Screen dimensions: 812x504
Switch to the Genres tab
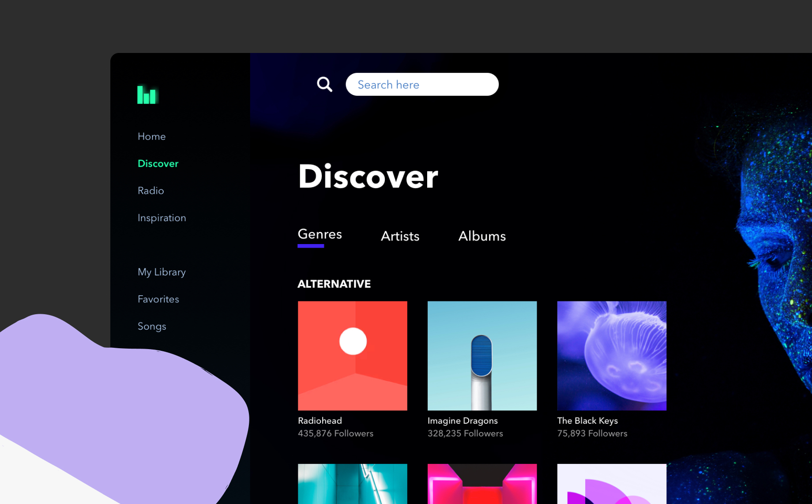coord(320,234)
